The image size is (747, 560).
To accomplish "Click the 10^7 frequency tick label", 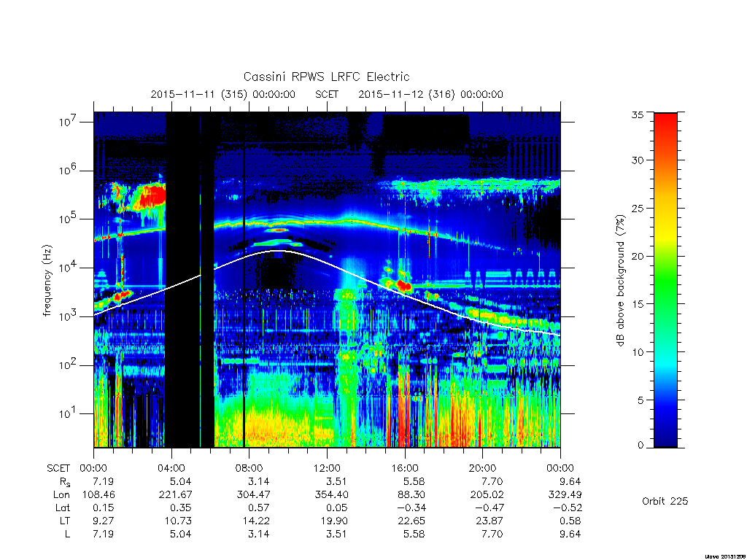I will [x=68, y=122].
